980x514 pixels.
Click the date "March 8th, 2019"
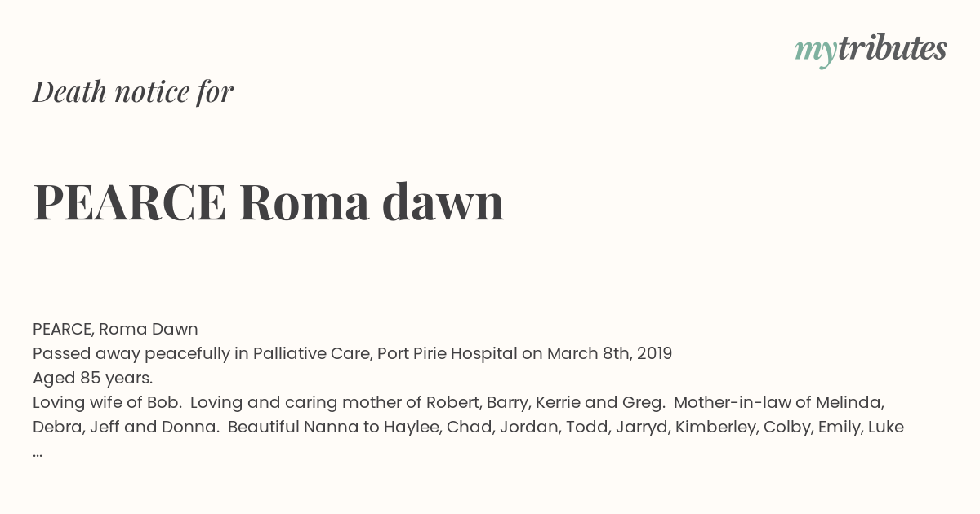(x=609, y=353)
